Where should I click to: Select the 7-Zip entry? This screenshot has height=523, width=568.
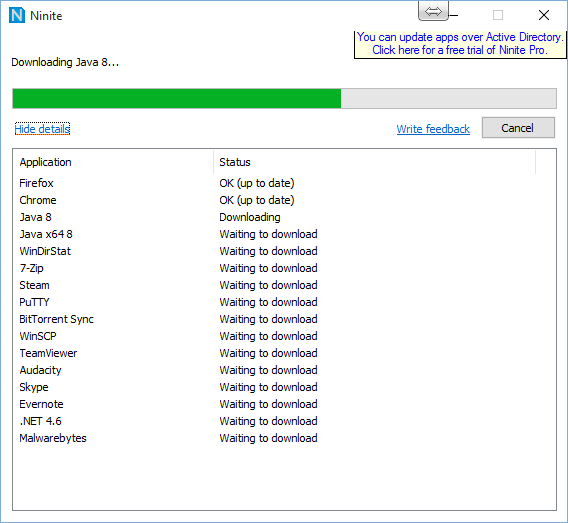(32, 268)
